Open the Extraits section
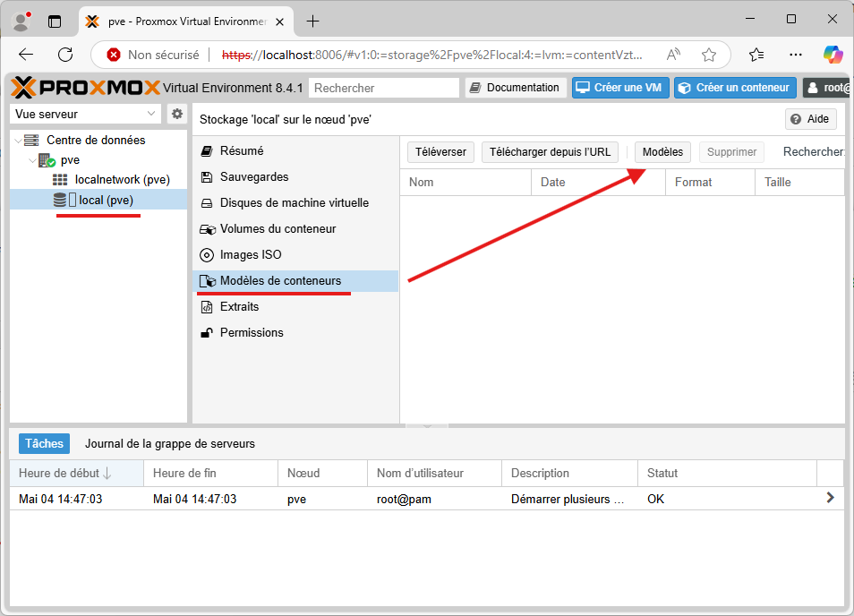The width and height of the screenshot is (854, 616). click(x=295, y=307)
